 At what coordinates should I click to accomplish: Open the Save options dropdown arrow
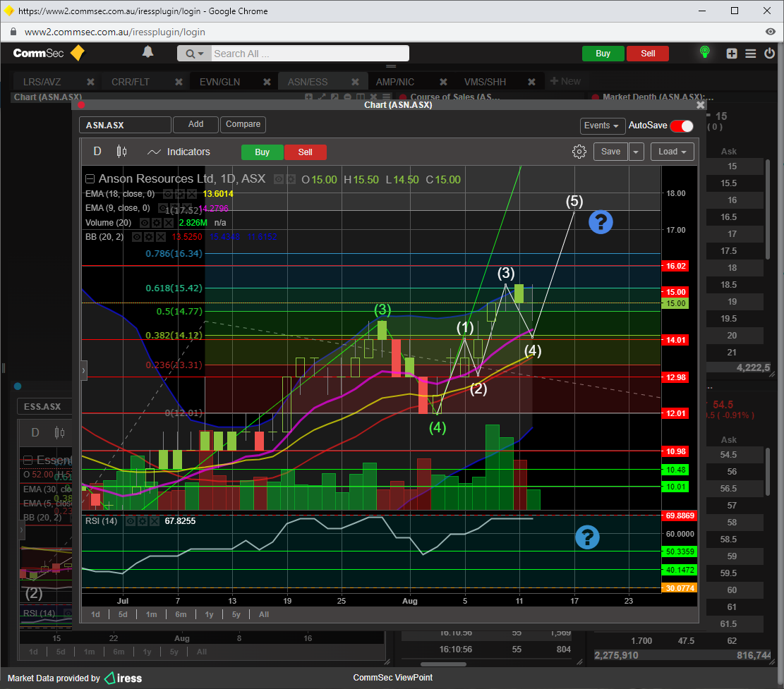point(636,152)
